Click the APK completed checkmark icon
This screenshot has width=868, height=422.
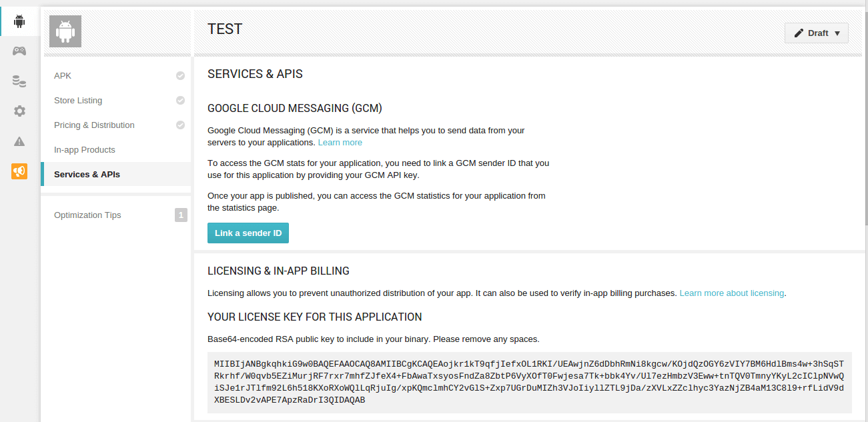click(180, 76)
